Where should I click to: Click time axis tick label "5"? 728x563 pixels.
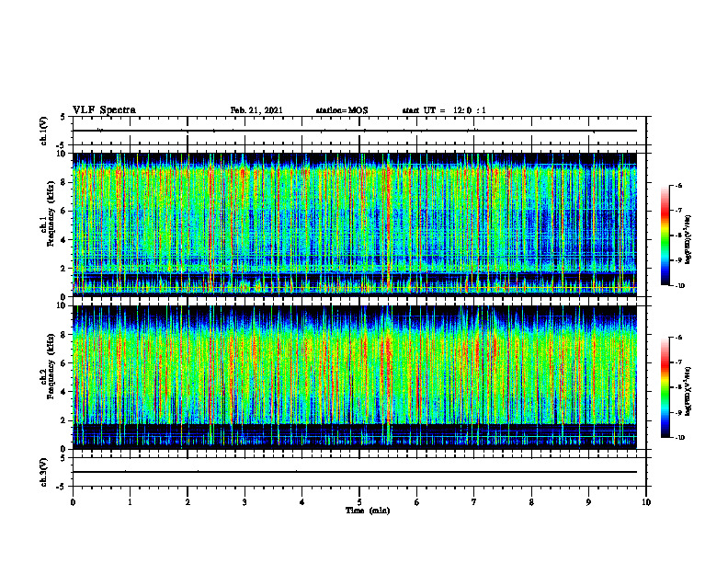click(359, 502)
